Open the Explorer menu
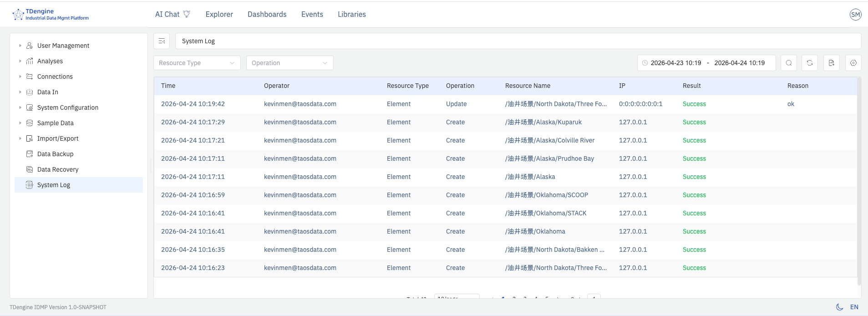This screenshot has width=868, height=316. [219, 15]
